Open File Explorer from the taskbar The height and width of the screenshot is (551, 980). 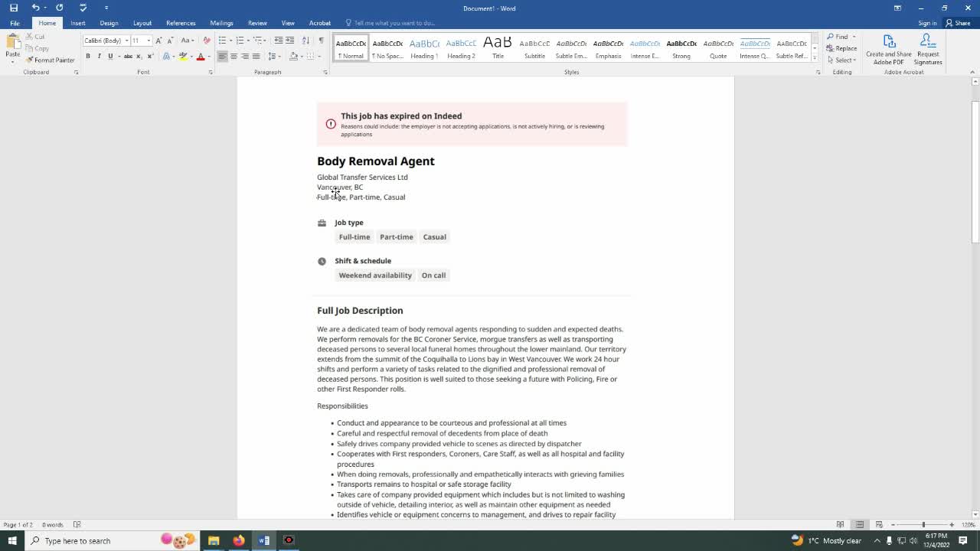pos(214,540)
